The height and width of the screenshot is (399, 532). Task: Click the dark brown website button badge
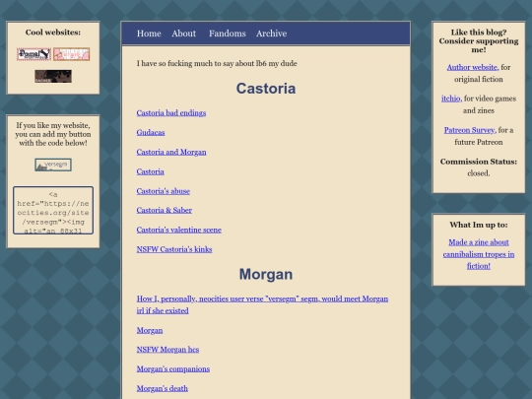[53, 76]
